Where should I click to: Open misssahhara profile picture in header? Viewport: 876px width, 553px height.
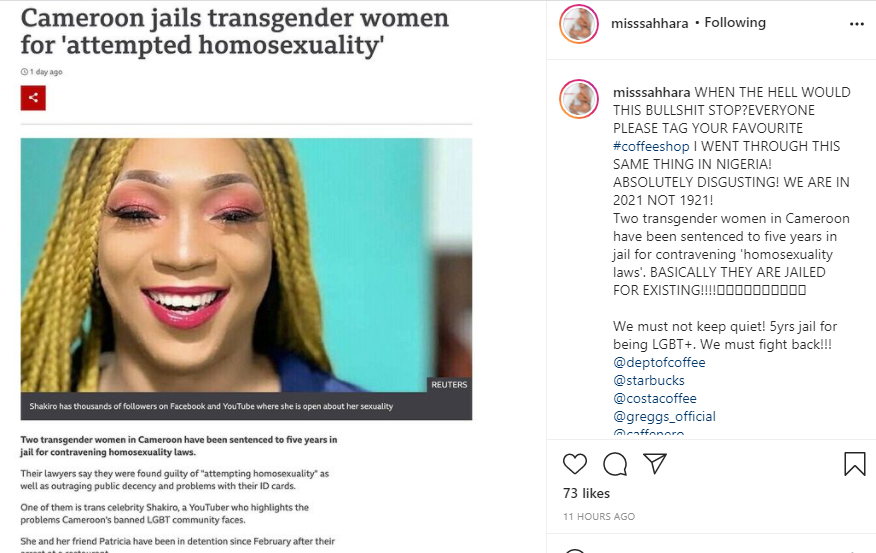tap(579, 23)
